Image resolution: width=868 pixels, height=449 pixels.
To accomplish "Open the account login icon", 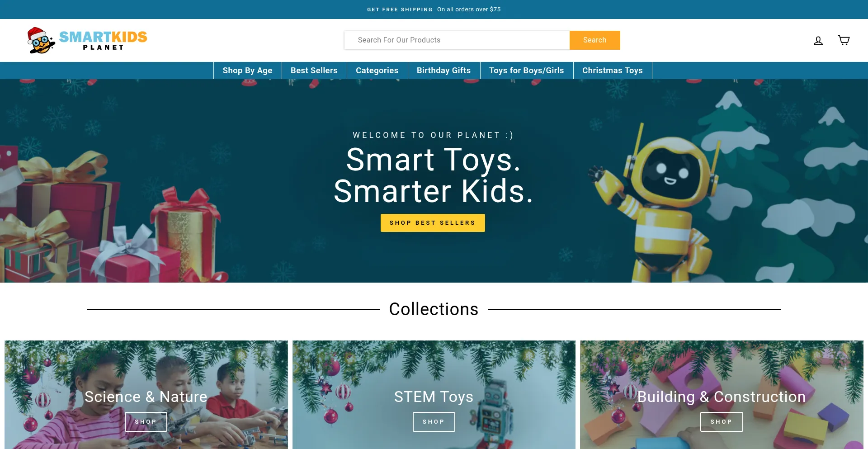I will coord(818,41).
